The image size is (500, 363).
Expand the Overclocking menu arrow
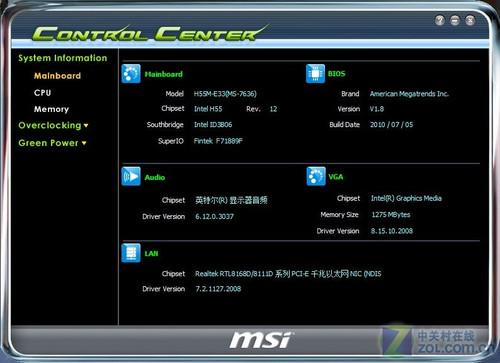[x=86, y=126]
